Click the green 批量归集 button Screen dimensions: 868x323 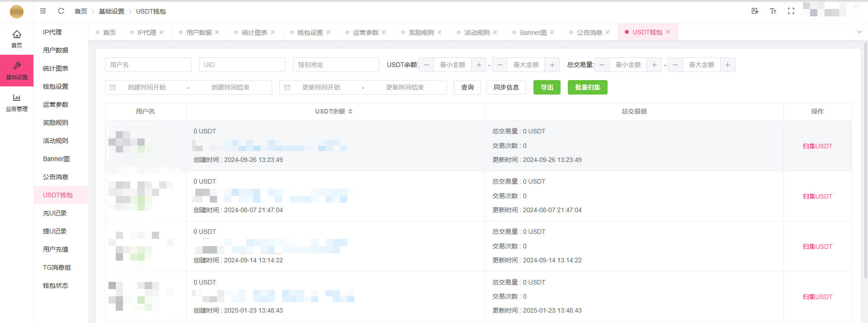587,87
